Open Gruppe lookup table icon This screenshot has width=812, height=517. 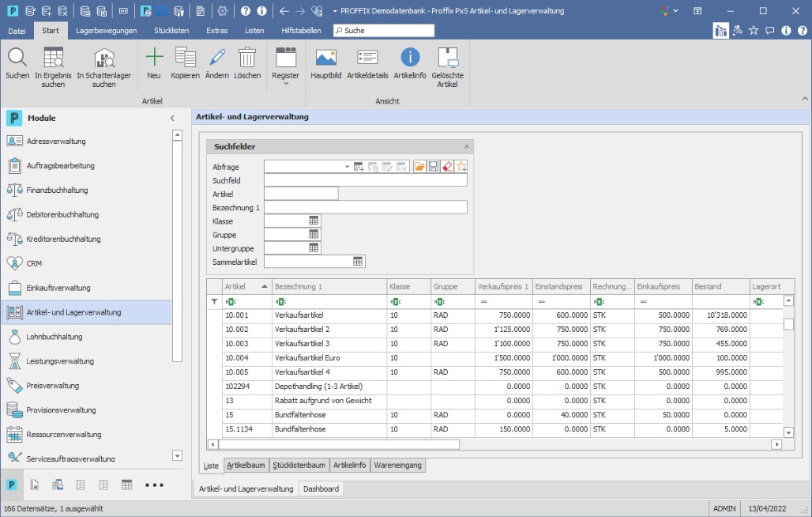pyautogui.click(x=314, y=234)
